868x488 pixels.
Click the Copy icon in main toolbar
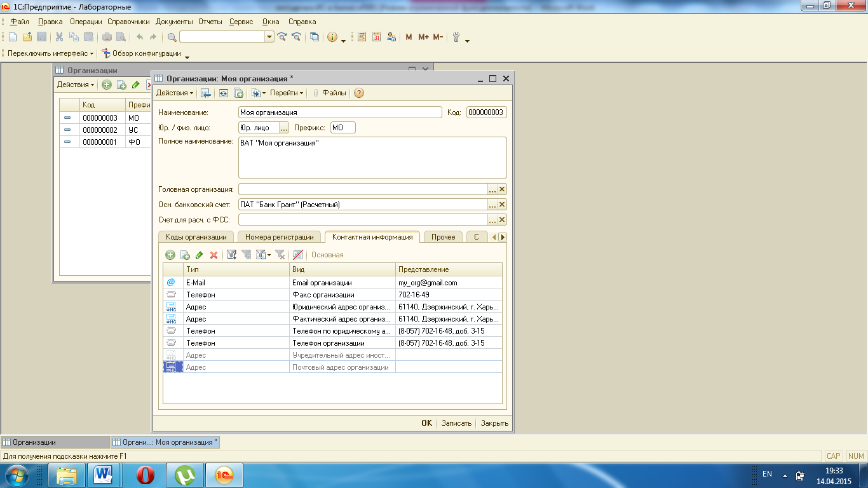(74, 37)
